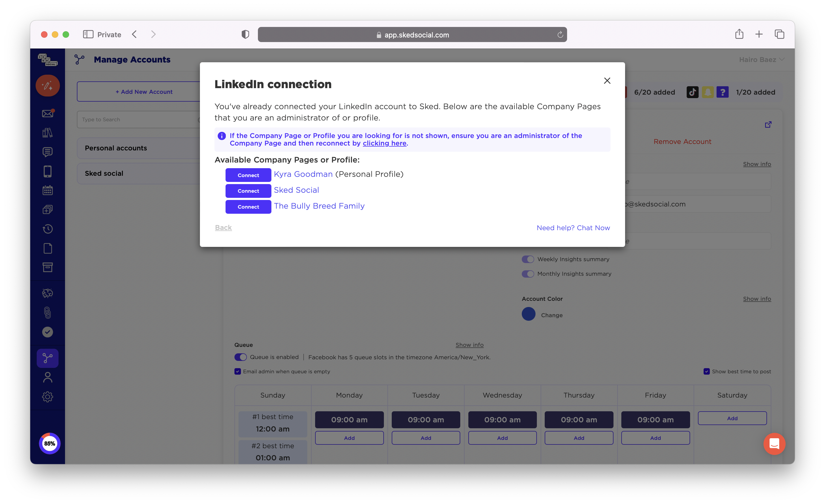Viewport: 825px width, 504px height.
Task: Open the link-in-bio chain icon
Action: [x=47, y=313]
